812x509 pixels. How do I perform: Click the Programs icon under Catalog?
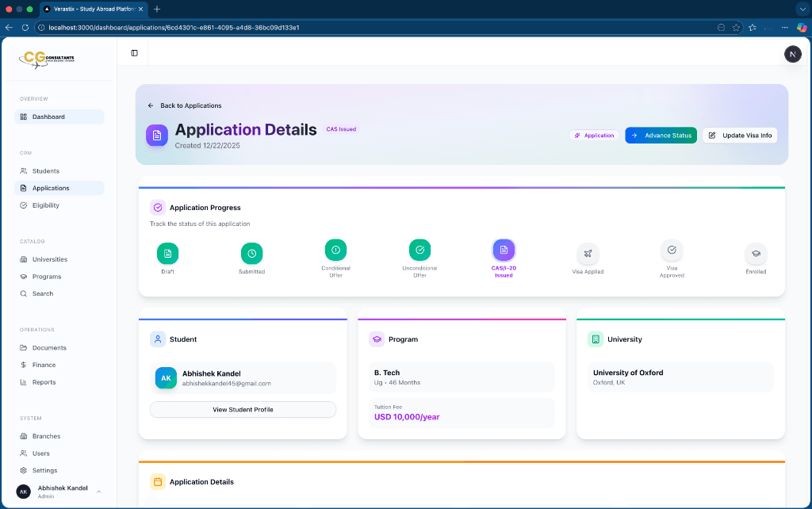point(25,276)
